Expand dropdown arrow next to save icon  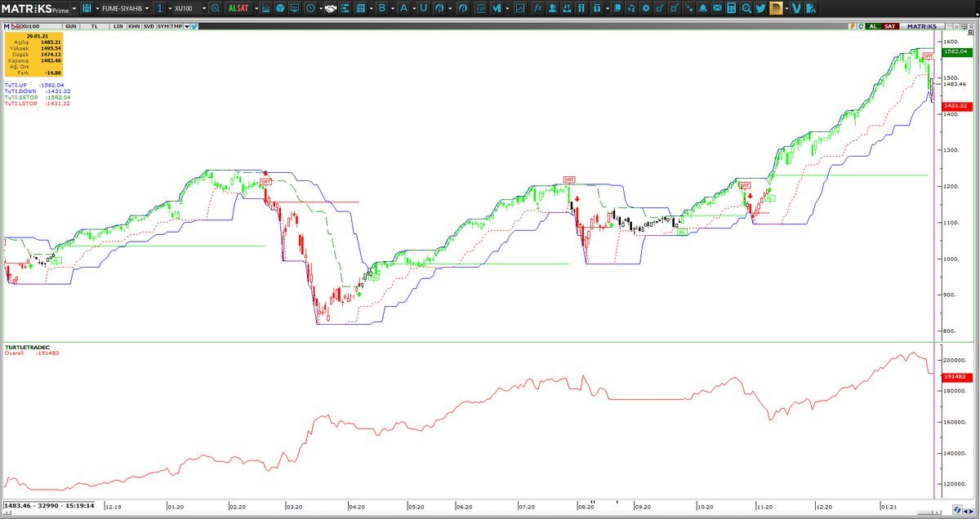98,8
